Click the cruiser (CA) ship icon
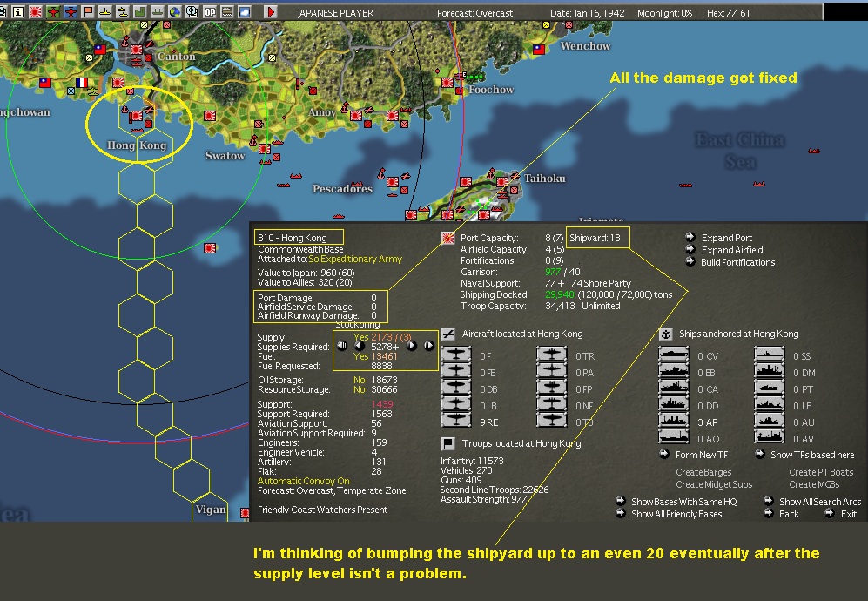The image size is (868, 601). coord(674,388)
